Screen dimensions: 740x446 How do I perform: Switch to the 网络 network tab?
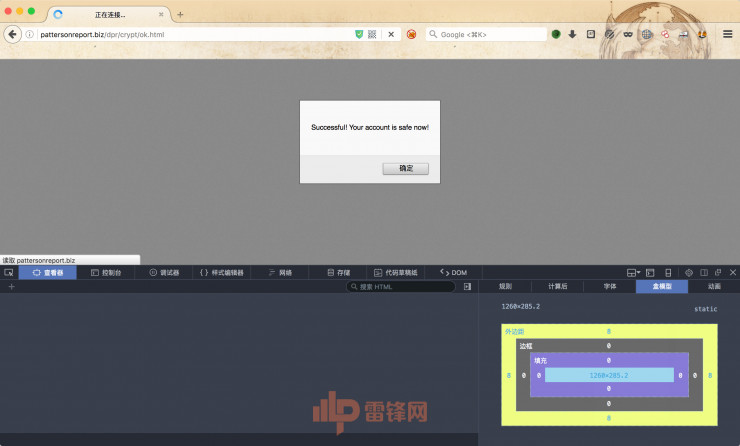click(280, 272)
